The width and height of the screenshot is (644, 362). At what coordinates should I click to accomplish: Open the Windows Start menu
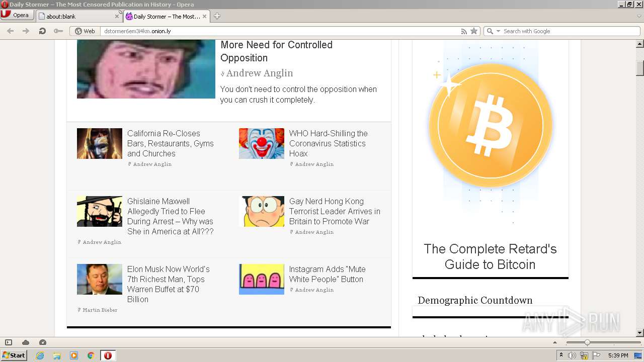click(14, 355)
